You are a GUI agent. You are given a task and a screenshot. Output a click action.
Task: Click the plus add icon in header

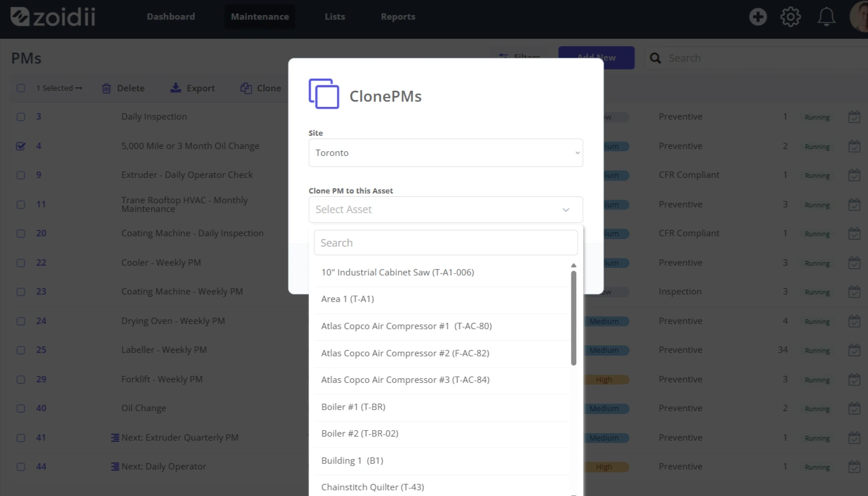pos(758,17)
